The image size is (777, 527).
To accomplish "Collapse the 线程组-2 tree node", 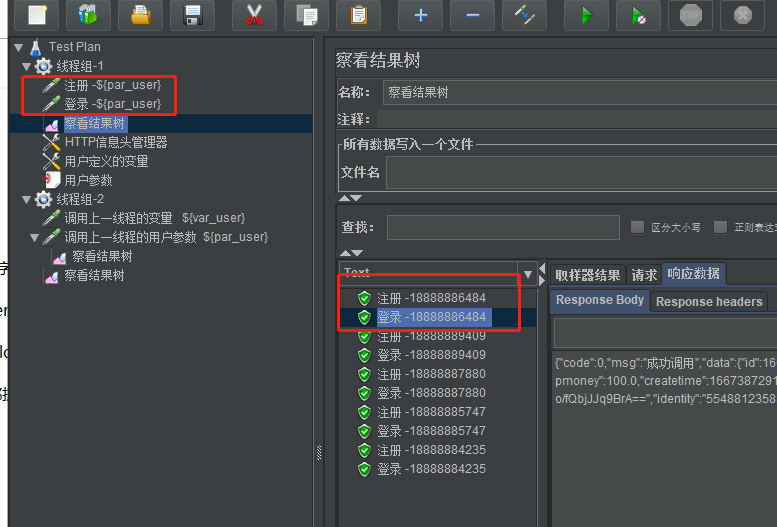I will tap(27, 199).
